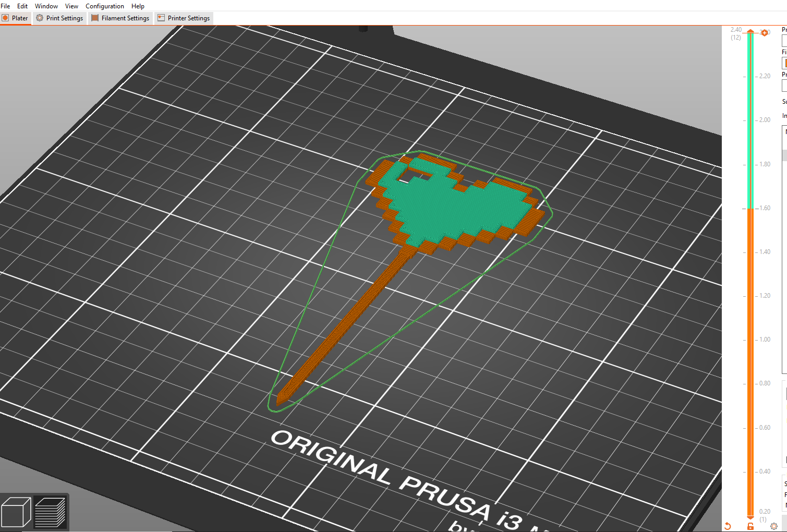This screenshot has height=532, width=787.
Task: Open layer slider settings gear icon
Action: (774, 526)
